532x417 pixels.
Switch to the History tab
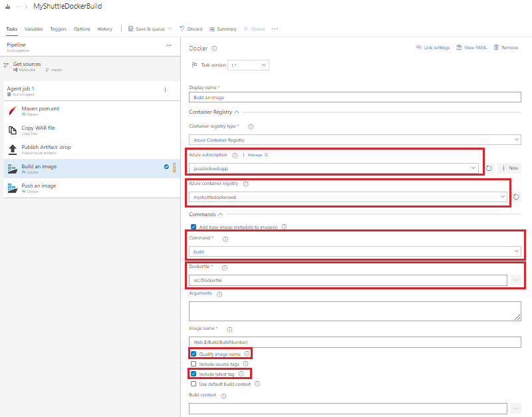click(x=105, y=29)
